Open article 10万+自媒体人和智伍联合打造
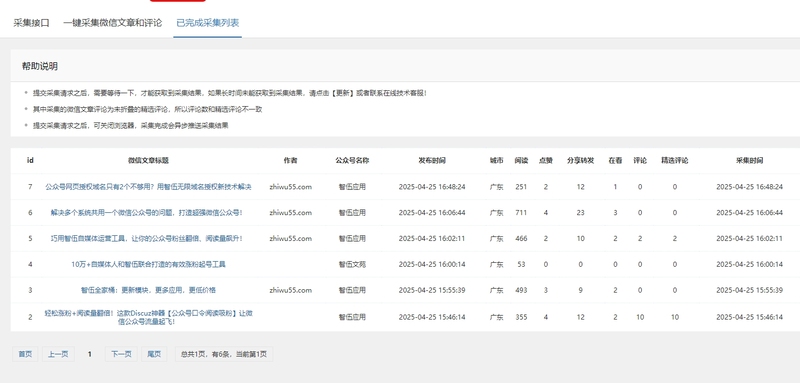The height and width of the screenshot is (383, 800). click(x=148, y=264)
